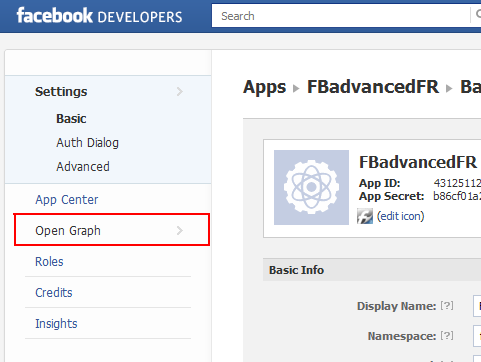
Task: Expand the Settings section chevron
Action: 180,92
